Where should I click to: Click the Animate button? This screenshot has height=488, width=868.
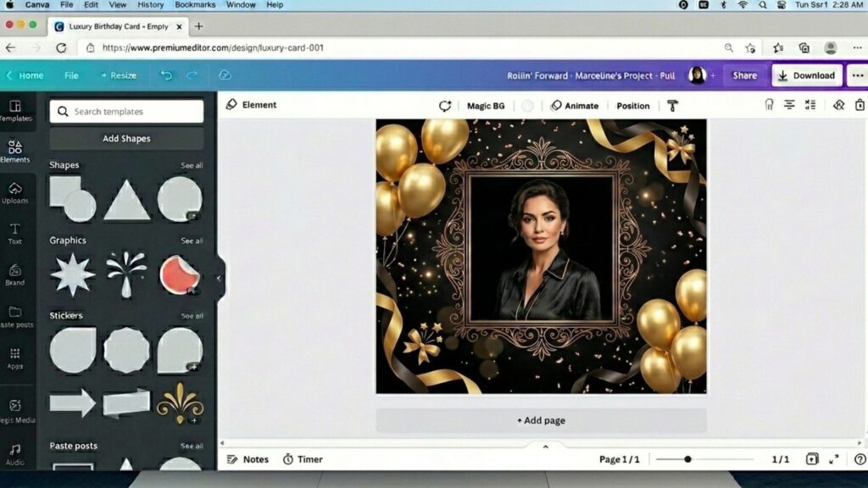[x=575, y=106]
